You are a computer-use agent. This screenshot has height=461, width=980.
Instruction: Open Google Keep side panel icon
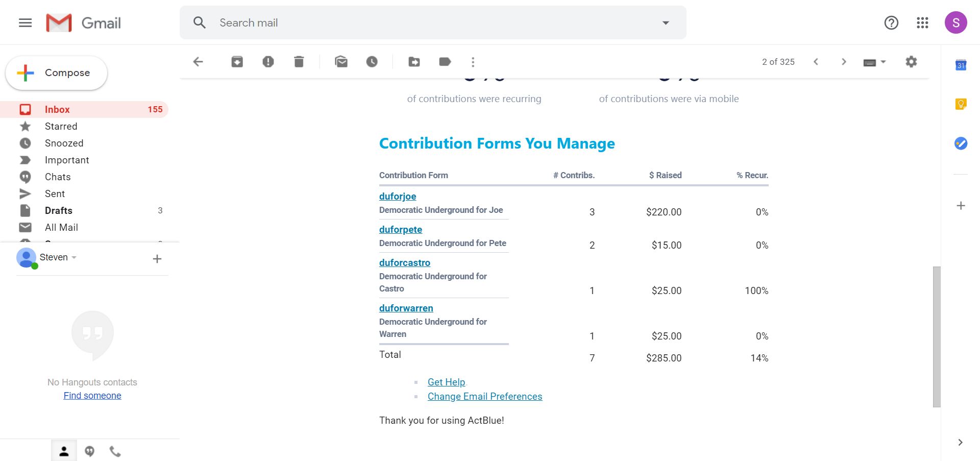click(x=961, y=104)
